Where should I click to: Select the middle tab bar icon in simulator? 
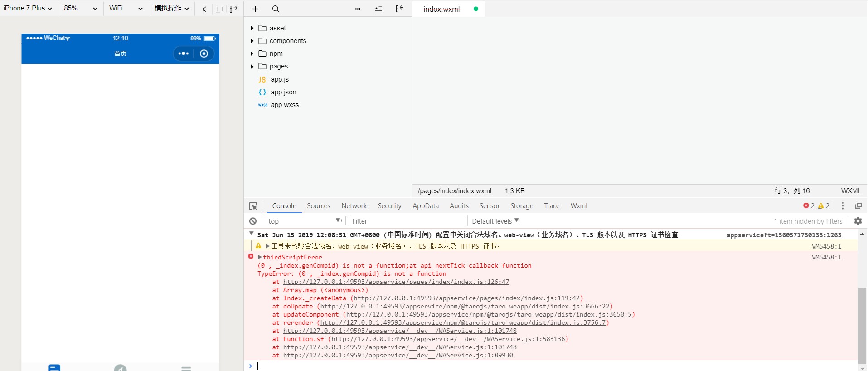click(x=120, y=367)
